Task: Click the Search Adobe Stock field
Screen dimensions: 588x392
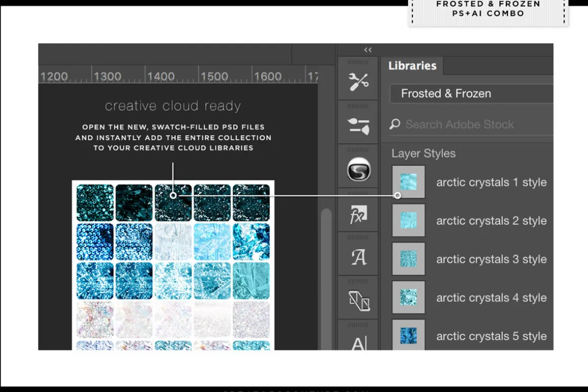Action: 471,125
